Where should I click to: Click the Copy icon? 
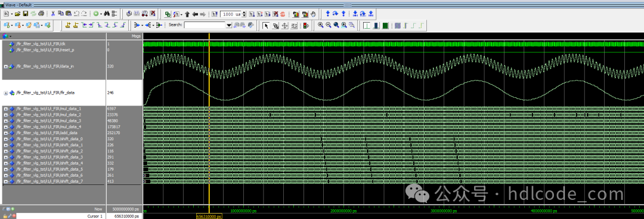61,14
